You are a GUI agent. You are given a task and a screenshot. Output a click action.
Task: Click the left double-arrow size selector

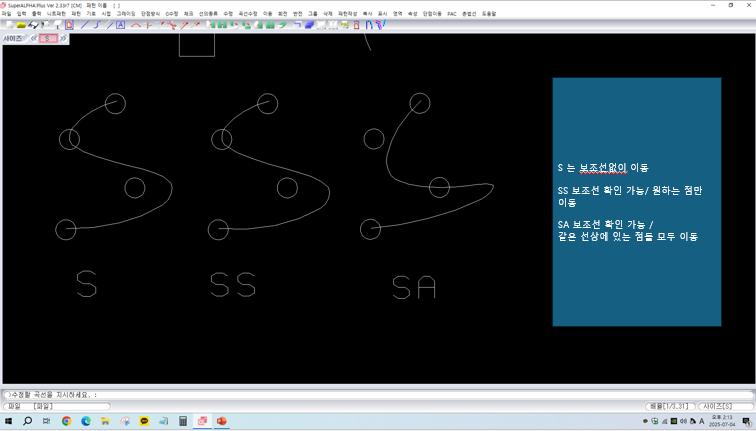33,38
